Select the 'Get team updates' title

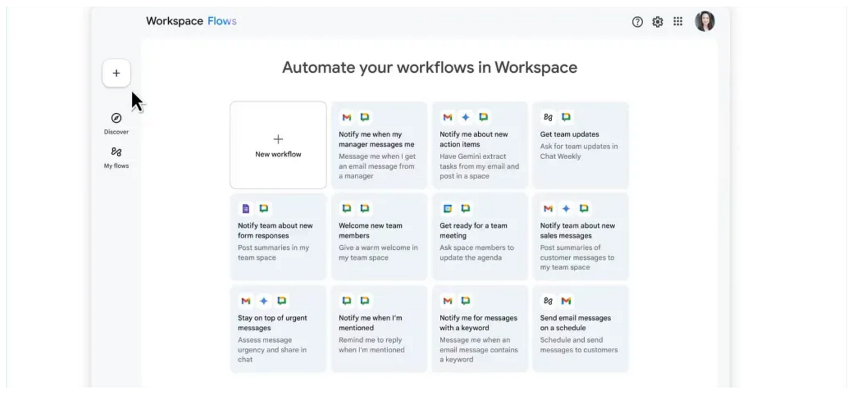point(569,135)
